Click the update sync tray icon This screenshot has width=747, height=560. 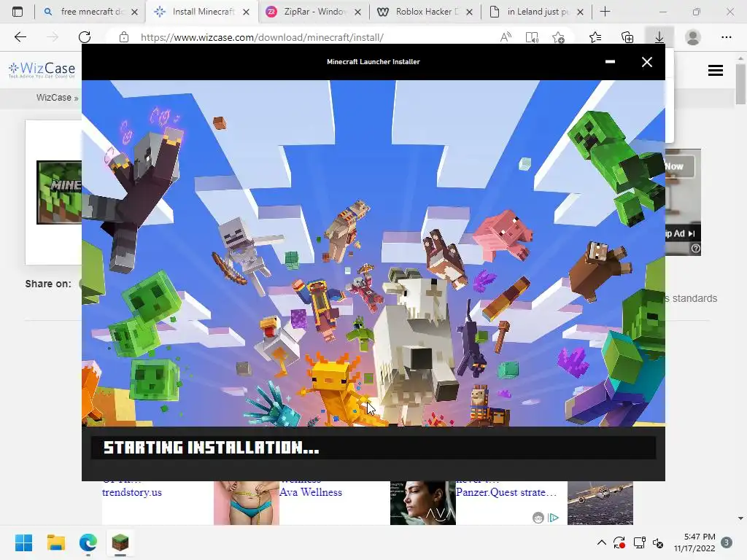pos(619,542)
